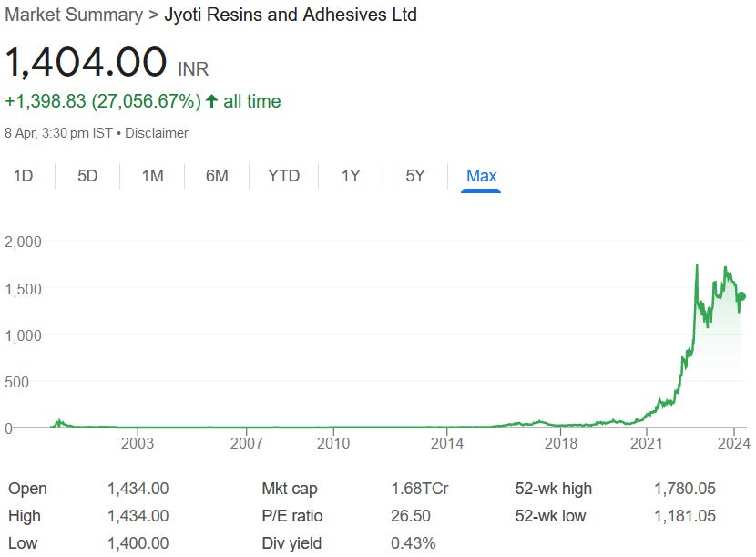The width and height of the screenshot is (756, 557).
Task: Select the YTD range tab
Action: [283, 176]
